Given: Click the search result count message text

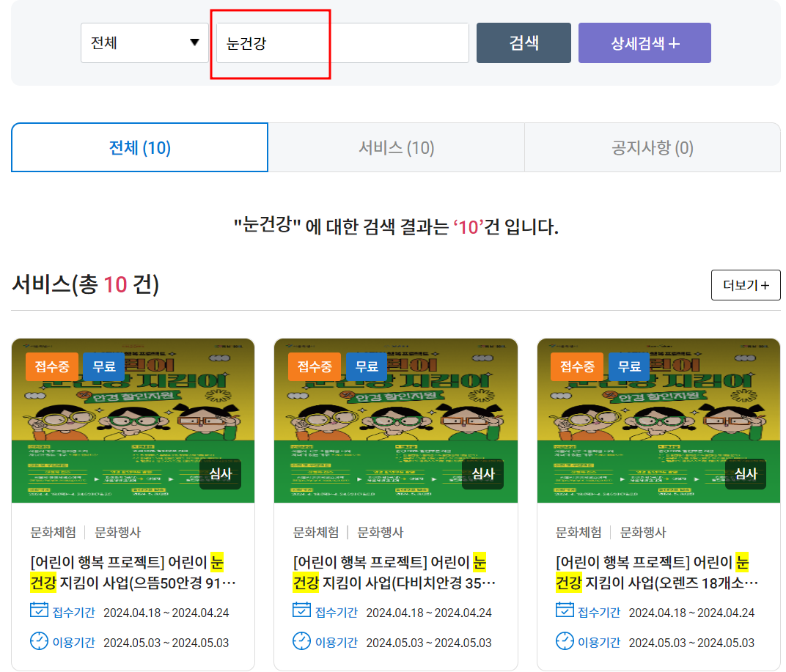Looking at the screenshot, I should [396, 226].
